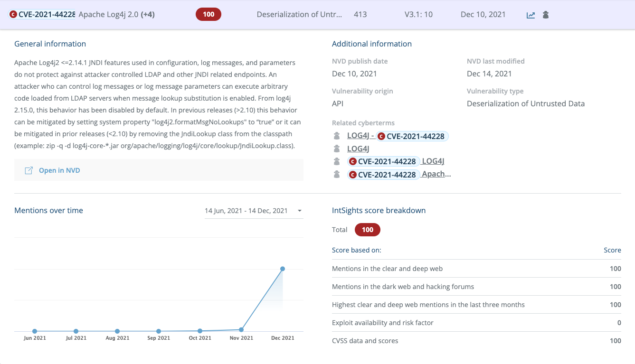635x364 pixels.
Task: Expand the (+4) affected products list
Action: pyautogui.click(x=147, y=14)
